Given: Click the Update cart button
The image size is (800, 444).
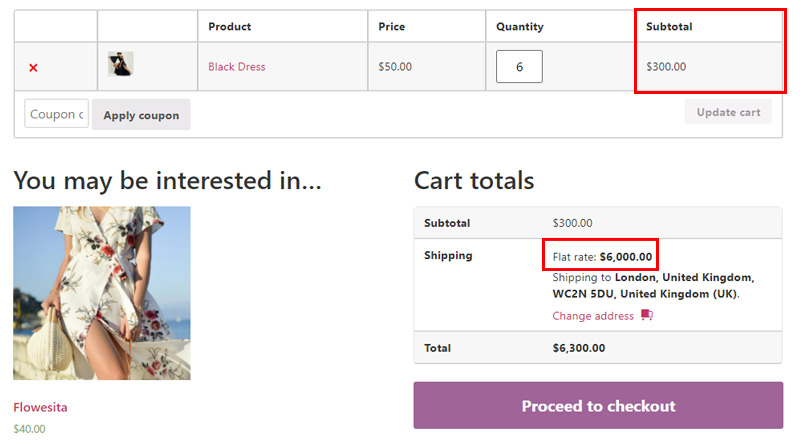Looking at the screenshot, I should (728, 112).
